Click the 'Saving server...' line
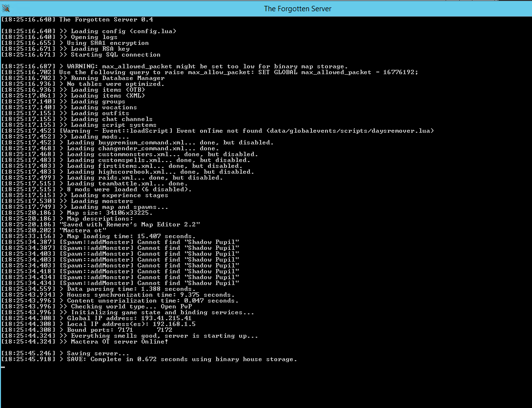The height and width of the screenshot is (408, 532). [x=65, y=353]
